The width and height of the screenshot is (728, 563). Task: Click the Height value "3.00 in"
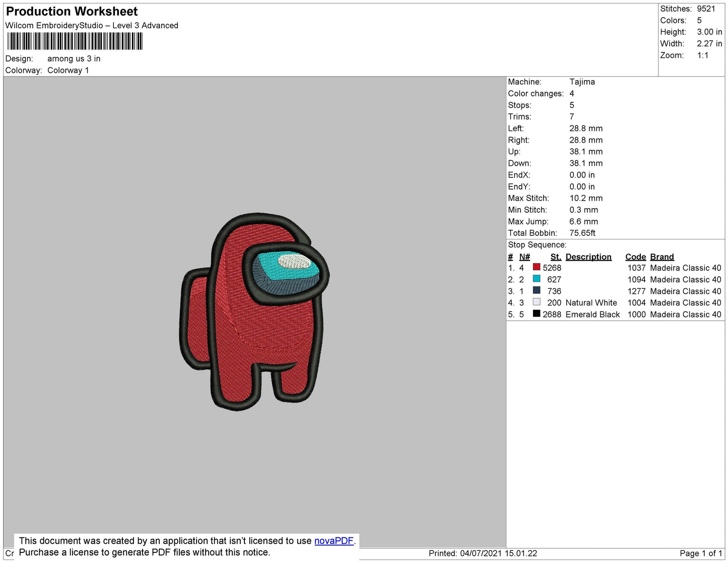point(710,32)
